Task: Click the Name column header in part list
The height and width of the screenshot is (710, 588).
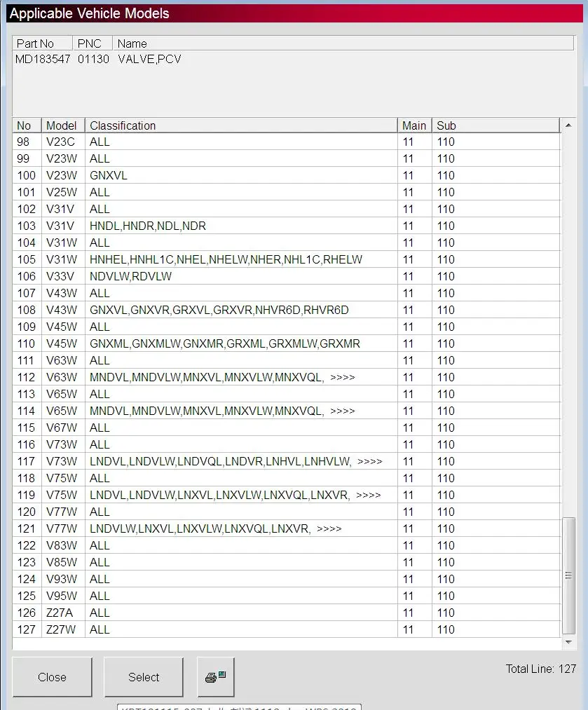Action: (x=343, y=43)
